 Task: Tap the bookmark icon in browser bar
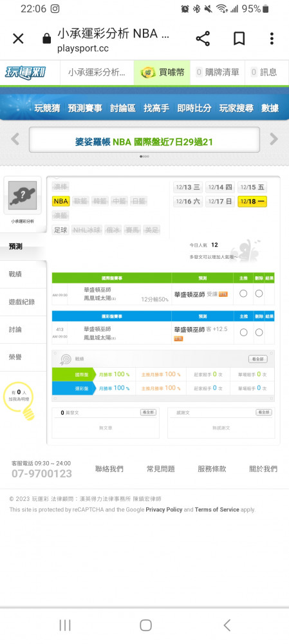click(239, 39)
